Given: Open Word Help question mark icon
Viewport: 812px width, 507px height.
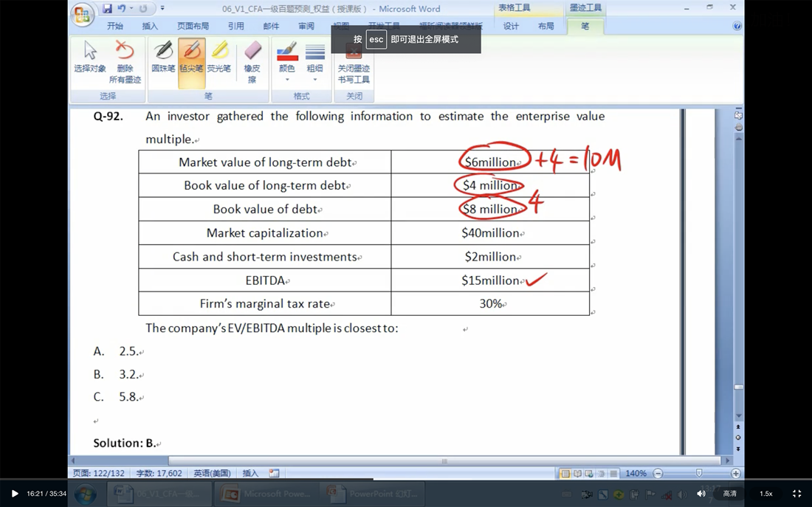Looking at the screenshot, I should [737, 26].
